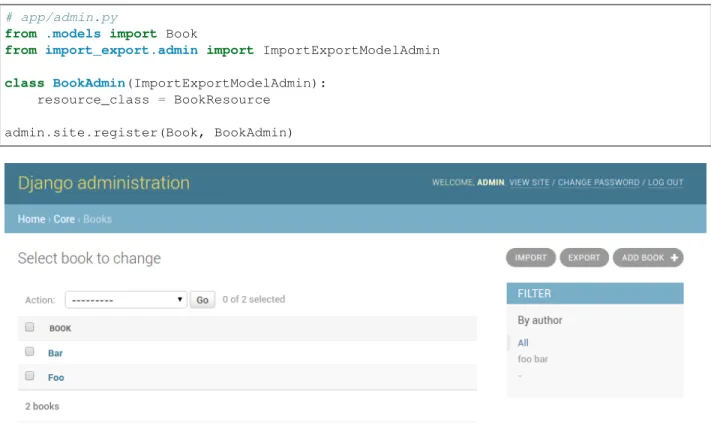
Task: Check the checkbox for the Bar row
Action: [29, 352]
